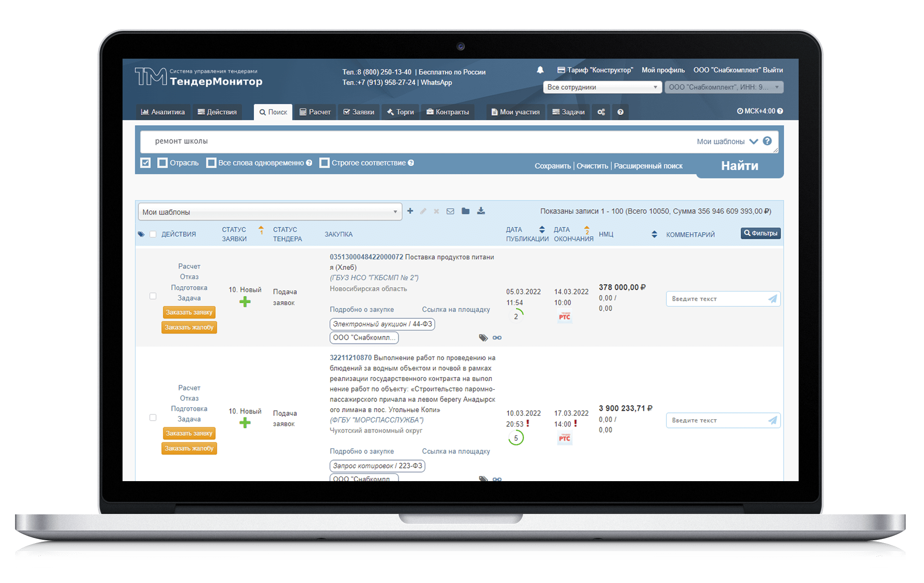
Task: Click ТендерМонитор logo
Action: point(199,77)
